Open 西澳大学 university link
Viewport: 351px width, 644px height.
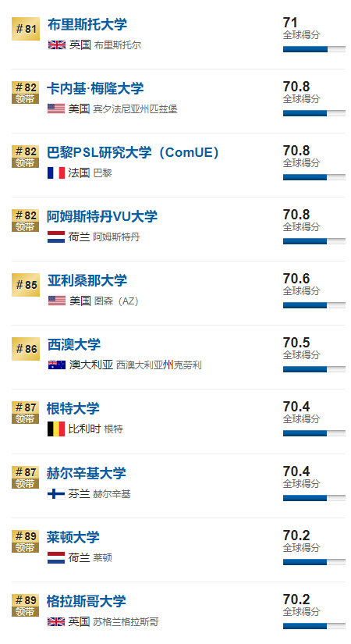pos(74,344)
